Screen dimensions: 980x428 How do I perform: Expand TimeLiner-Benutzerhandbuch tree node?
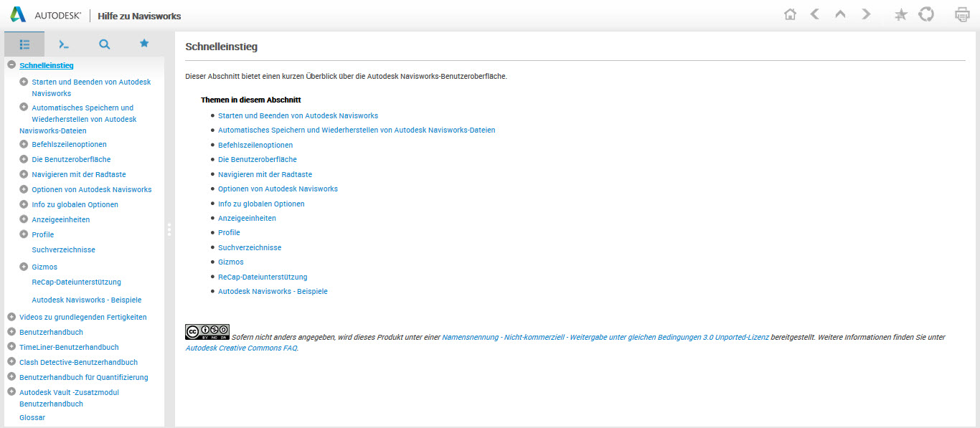pos(11,347)
